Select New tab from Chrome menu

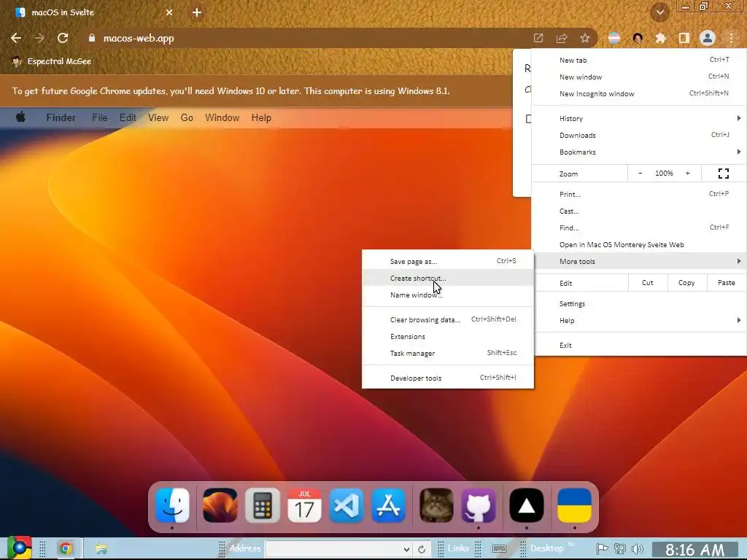(x=639, y=60)
